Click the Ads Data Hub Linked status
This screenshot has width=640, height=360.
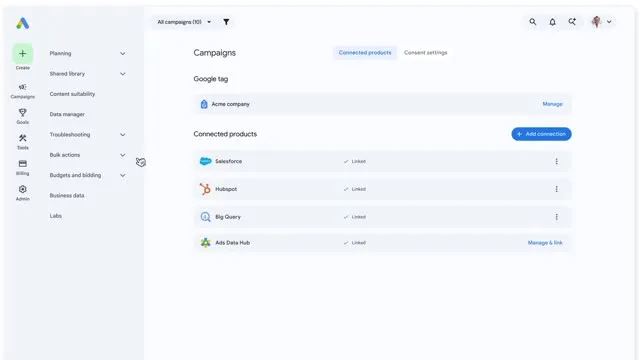(355, 242)
